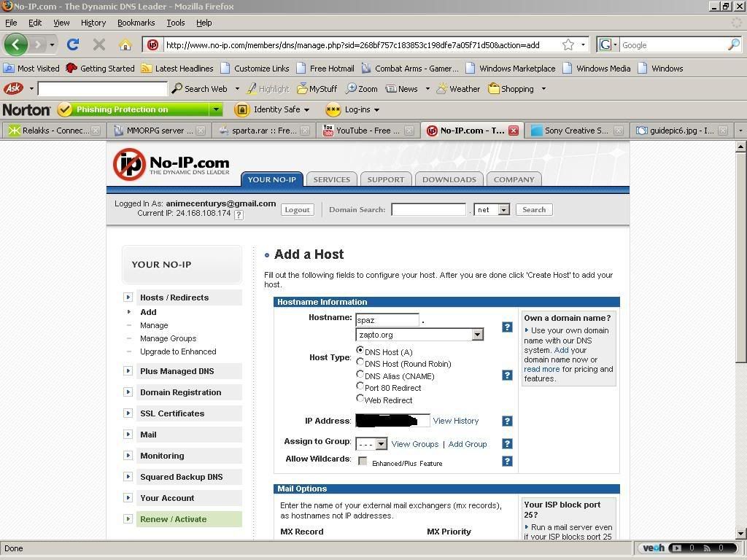Click the Zoom tool in Ask toolbar
The height and width of the screenshot is (560, 747).
point(362,88)
